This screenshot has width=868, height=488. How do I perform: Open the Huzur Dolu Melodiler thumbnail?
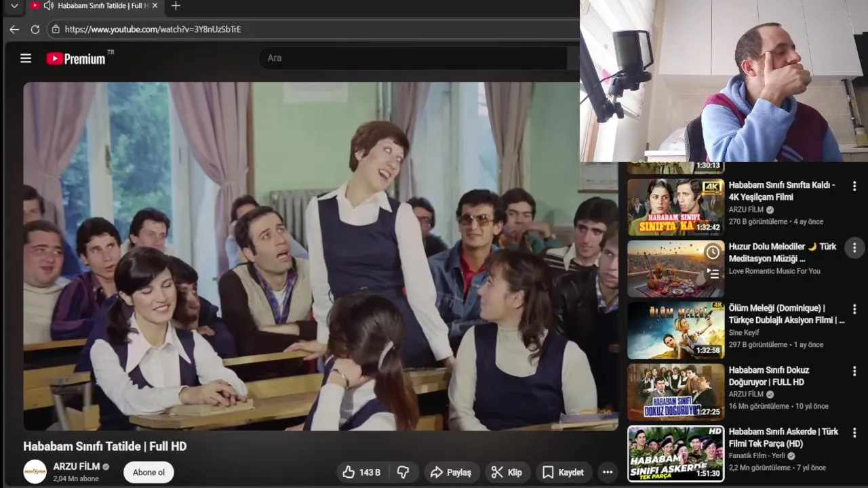[x=675, y=269]
